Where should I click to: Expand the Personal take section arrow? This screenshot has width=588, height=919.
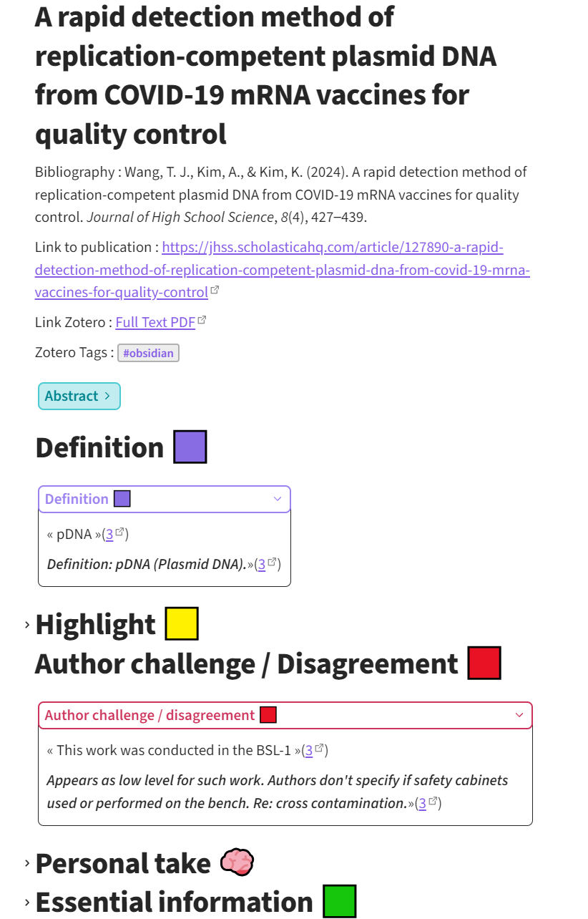point(27,864)
